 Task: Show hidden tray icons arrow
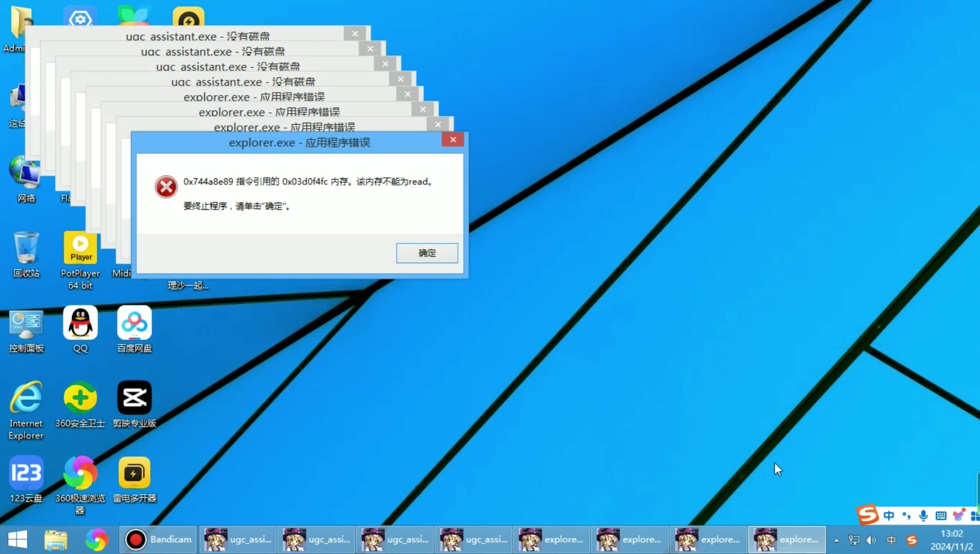[x=836, y=540]
